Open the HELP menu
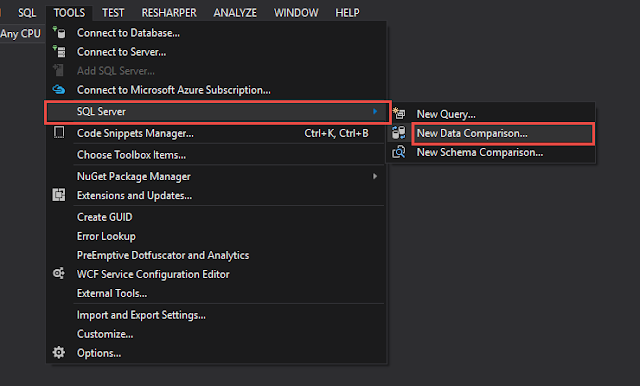 [x=347, y=13]
